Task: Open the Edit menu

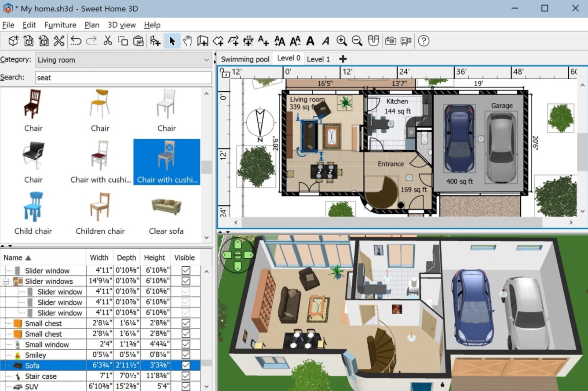Action: click(29, 25)
